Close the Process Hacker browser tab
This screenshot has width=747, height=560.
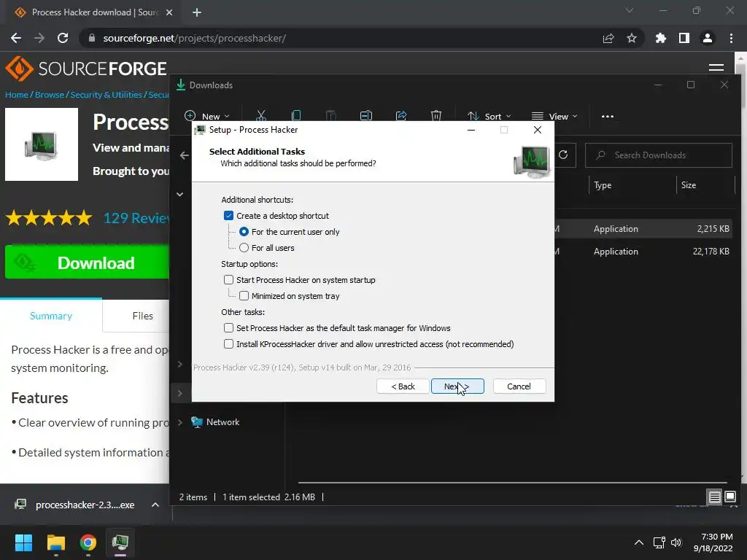pyautogui.click(x=169, y=12)
